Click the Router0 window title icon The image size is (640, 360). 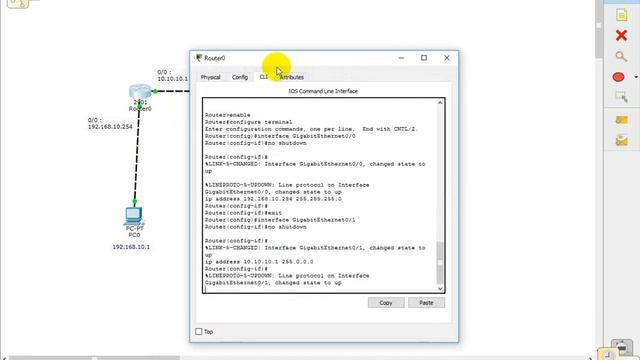(199, 58)
